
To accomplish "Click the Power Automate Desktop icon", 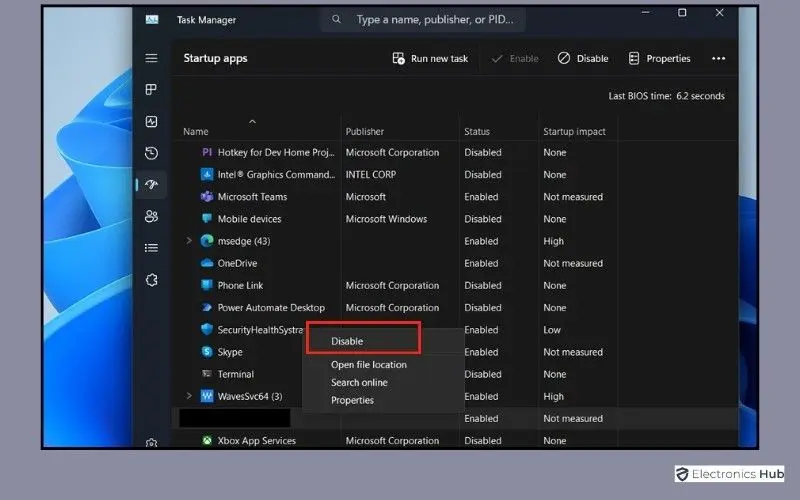I will (207, 308).
